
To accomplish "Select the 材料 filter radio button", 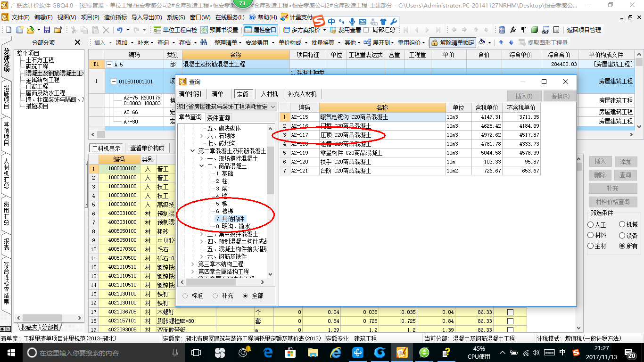I will click(x=591, y=235).
